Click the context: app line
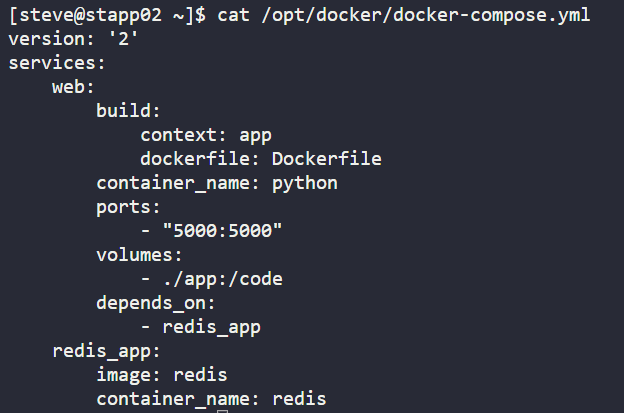 coord(206,136)
